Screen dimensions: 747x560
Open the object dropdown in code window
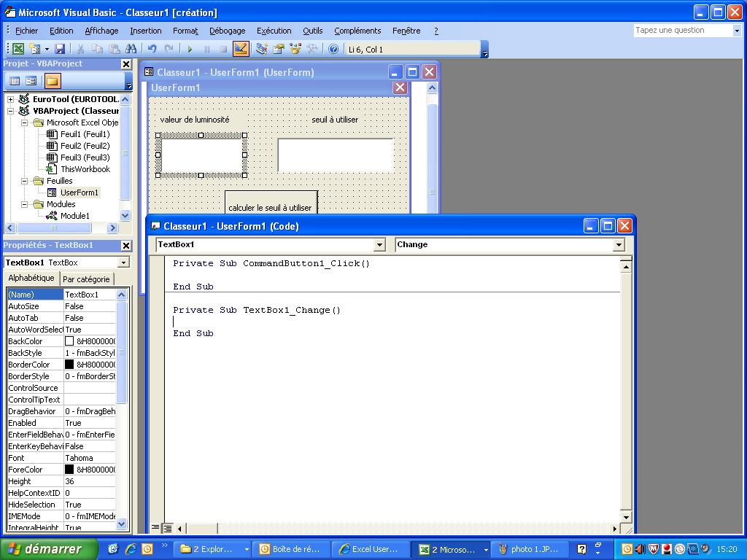coord(379,245)
